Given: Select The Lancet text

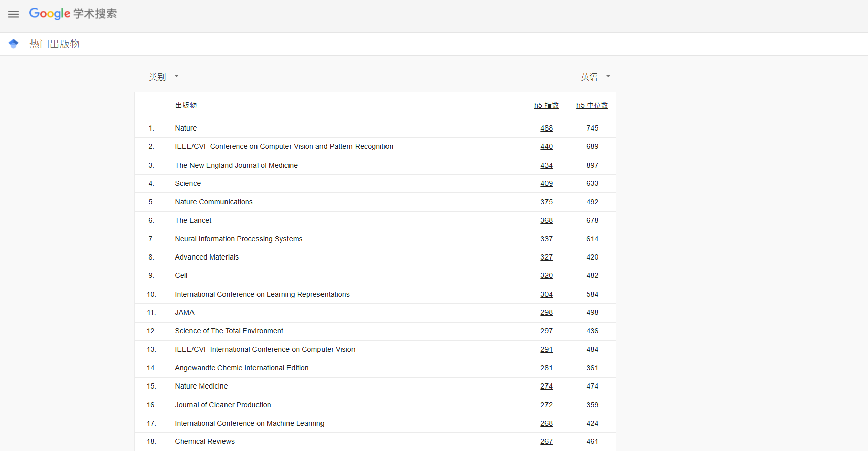Looking at the screenshot, I should [193, 220].
